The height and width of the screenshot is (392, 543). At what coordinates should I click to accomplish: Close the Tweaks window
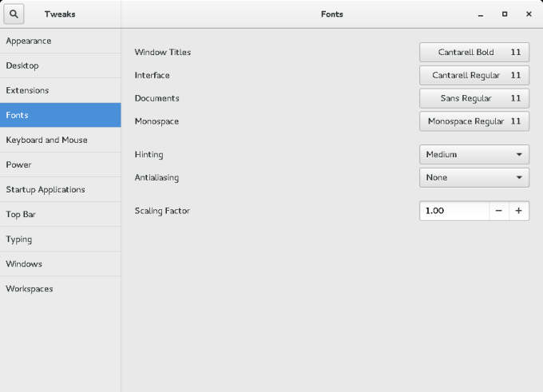point(529,14)
